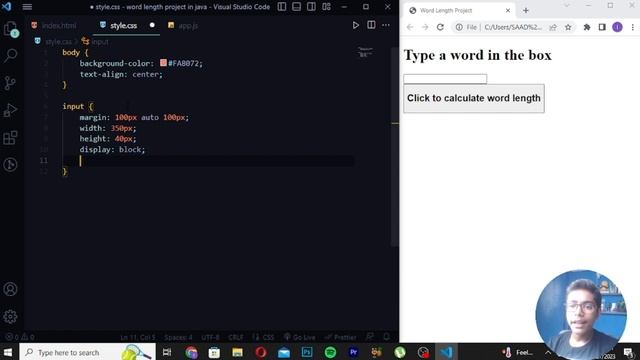Viewport: 640px width, 360px height.
Task: Open Customize Layout in title bar
Action: coord(326,7)
